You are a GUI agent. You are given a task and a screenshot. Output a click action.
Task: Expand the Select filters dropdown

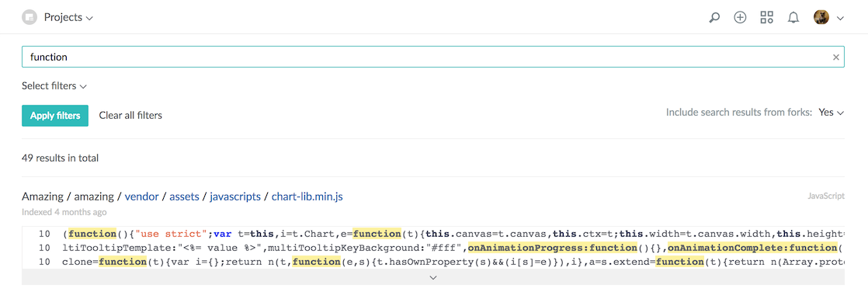point(54,86)
